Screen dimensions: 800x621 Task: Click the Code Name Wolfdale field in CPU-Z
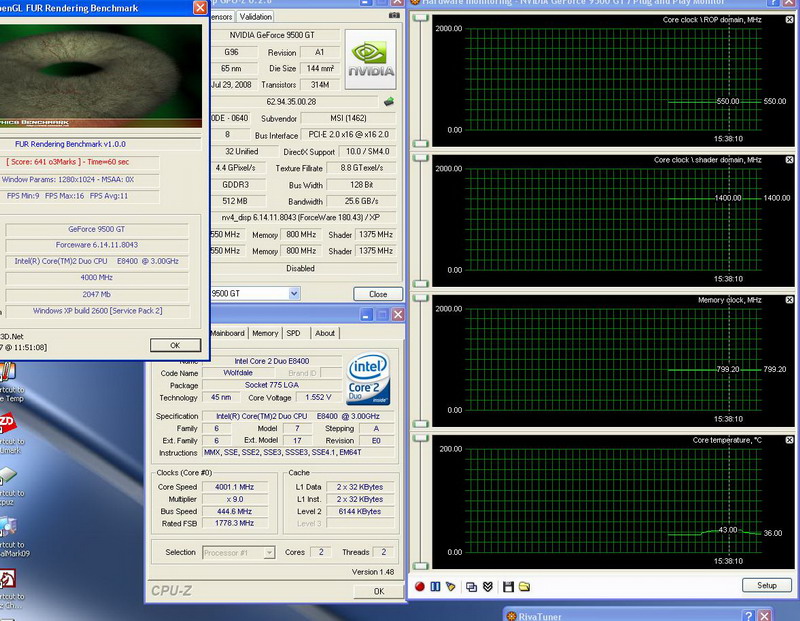(238, 372)
